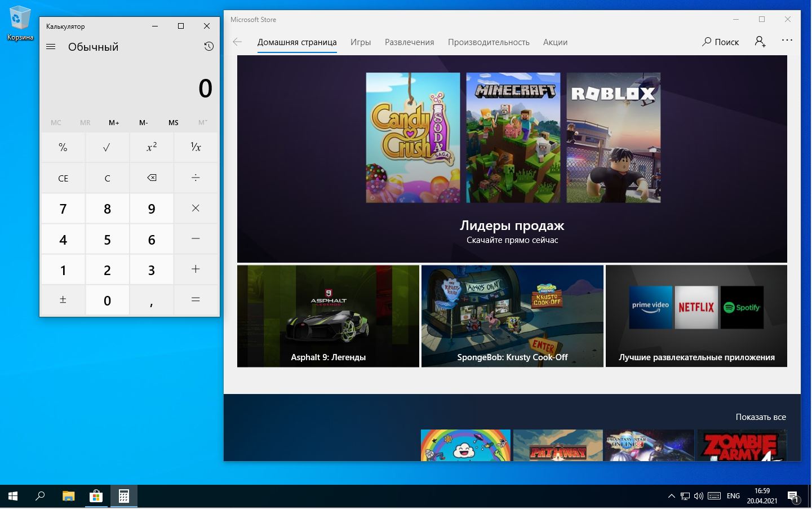Open the Корзина recycle bin icon
The width and height of the screenshot is (812, 509).
20,24
